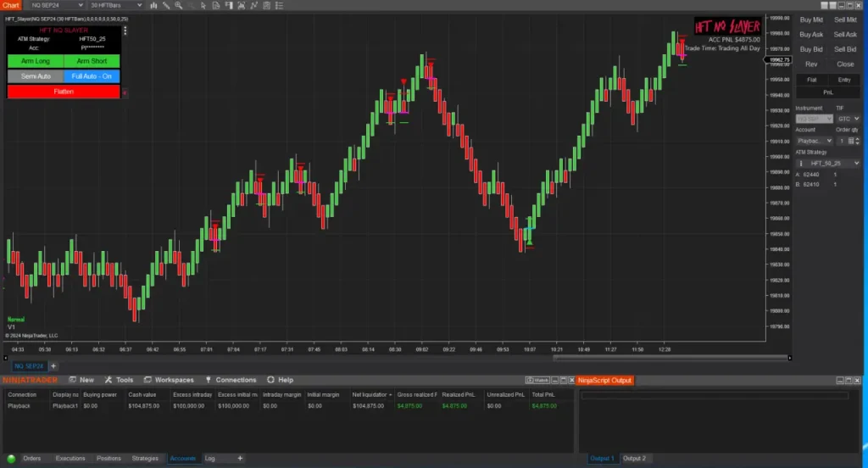Click the green connection status light
Image resolution: width=868 pixels, height=468 pixels.
point(11,459)
